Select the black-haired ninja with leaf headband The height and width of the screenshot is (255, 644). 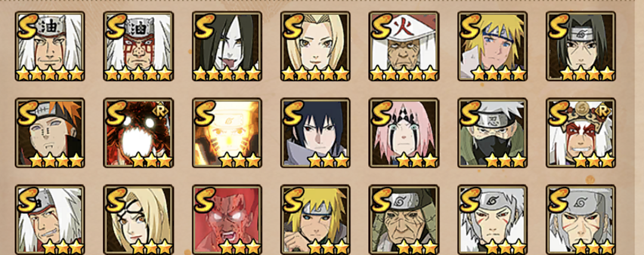[581, 46]
